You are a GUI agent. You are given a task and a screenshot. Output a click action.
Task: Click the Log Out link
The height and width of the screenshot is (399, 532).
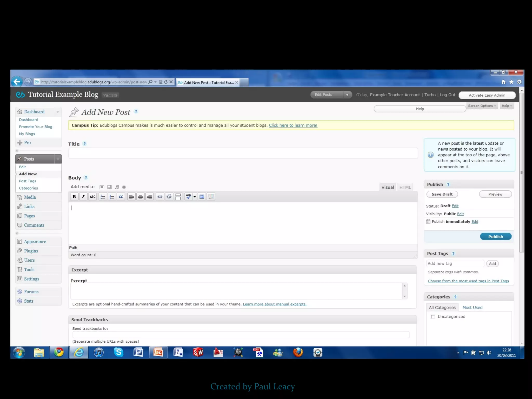[x=448, y=95]
